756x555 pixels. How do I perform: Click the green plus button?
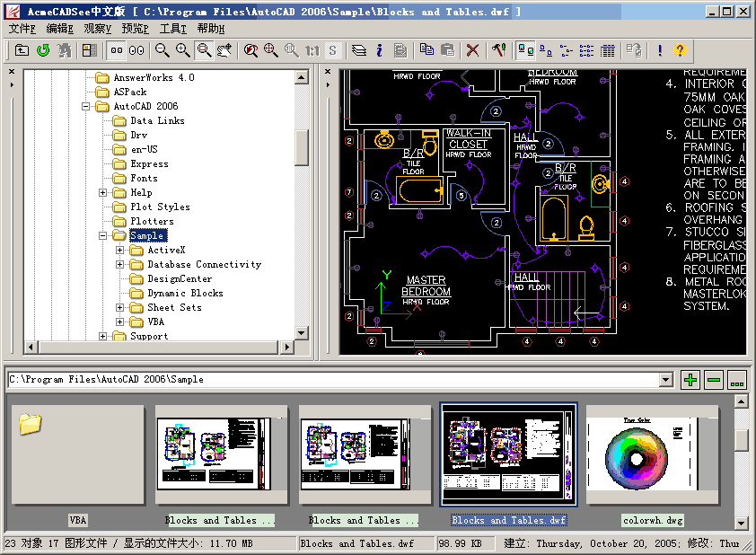pos(690,380)
